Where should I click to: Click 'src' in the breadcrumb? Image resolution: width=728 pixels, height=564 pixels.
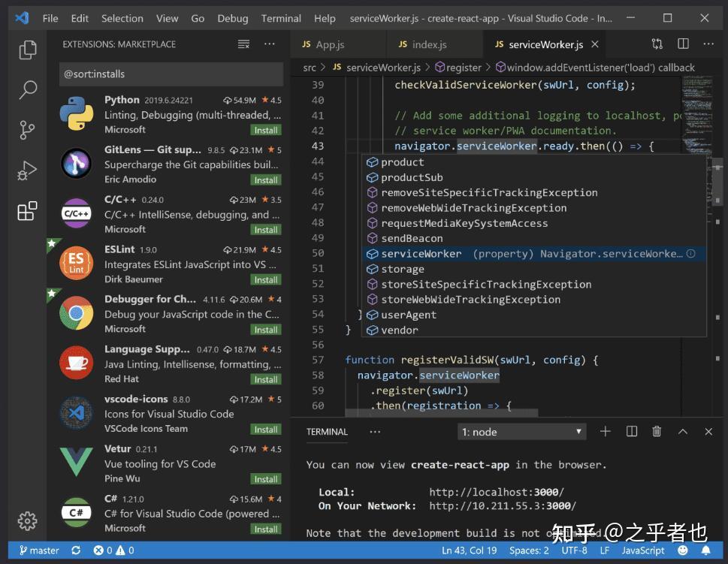(310, 68)
